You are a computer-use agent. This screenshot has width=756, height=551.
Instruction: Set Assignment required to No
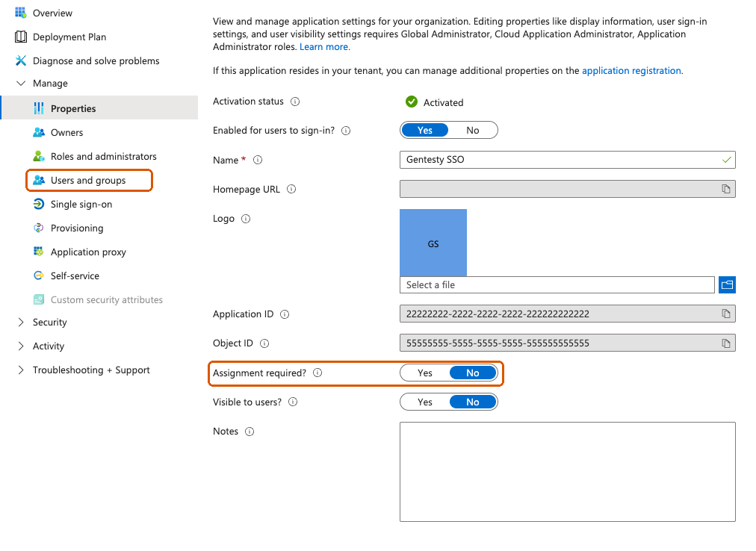pos(472,373)
